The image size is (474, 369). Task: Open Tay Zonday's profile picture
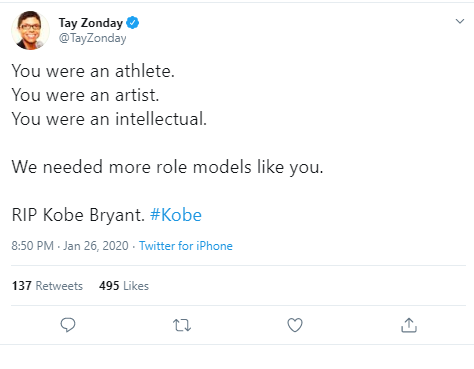(x=30, y=30)
